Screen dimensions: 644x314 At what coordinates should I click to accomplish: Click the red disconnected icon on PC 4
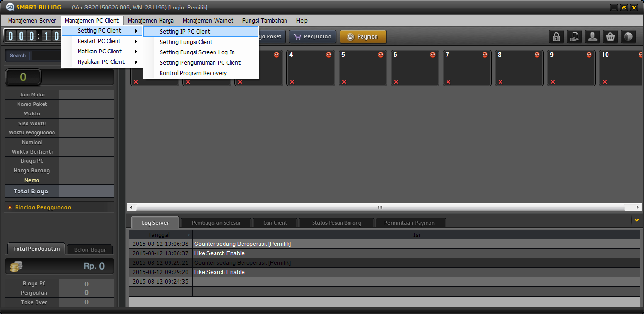point(329,55)
